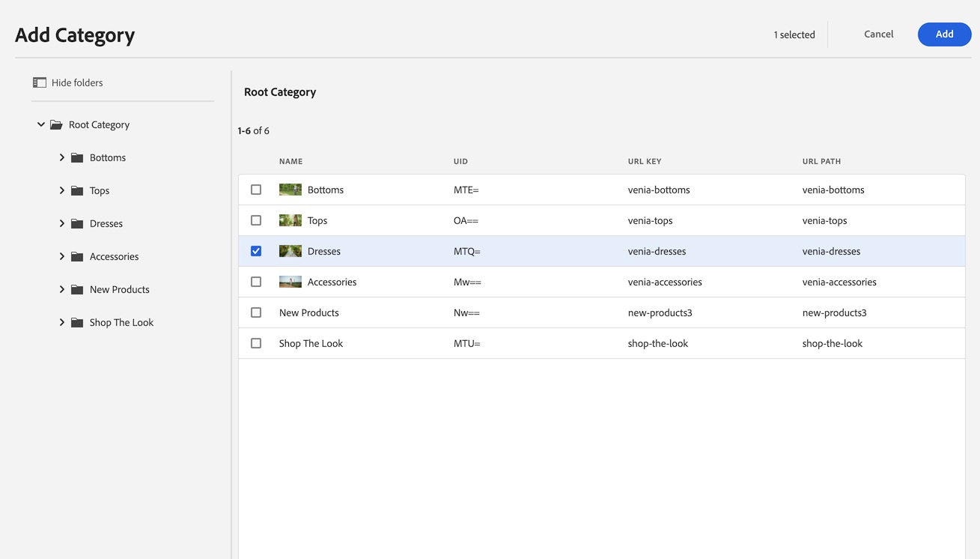
Task: Click the Root Category open folder icon
Action: [x=56, y=125]
